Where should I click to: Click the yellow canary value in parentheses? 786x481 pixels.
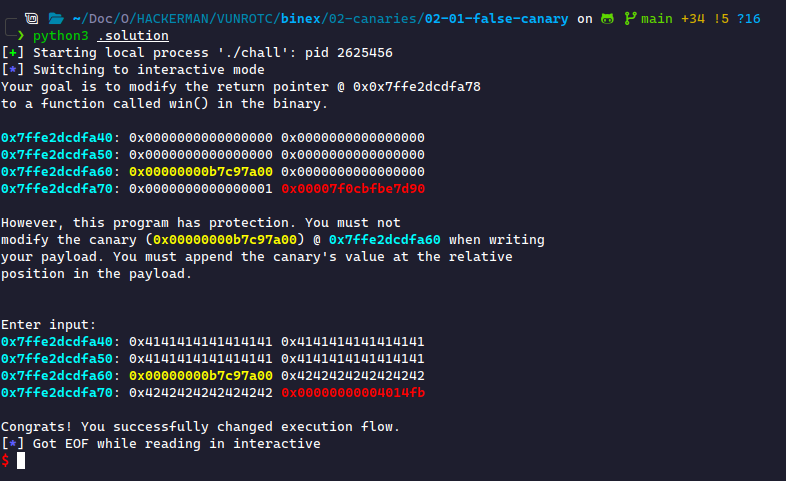click(x=225, y=240)
